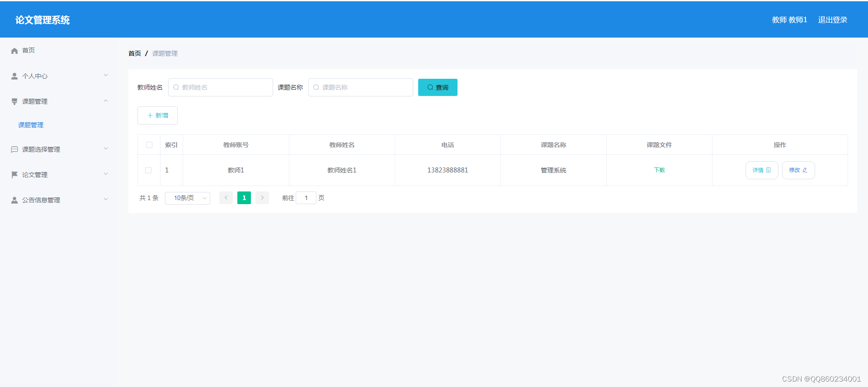
Task: Click the 管理系统 cell
Action: tap(553, 170)
